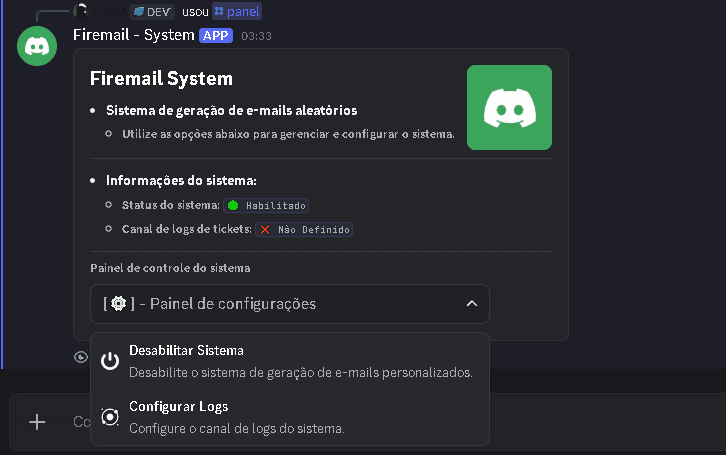Click 'Utilize as opções abaixo' description line
Screen dimensions: 726x455
point(288,134)
